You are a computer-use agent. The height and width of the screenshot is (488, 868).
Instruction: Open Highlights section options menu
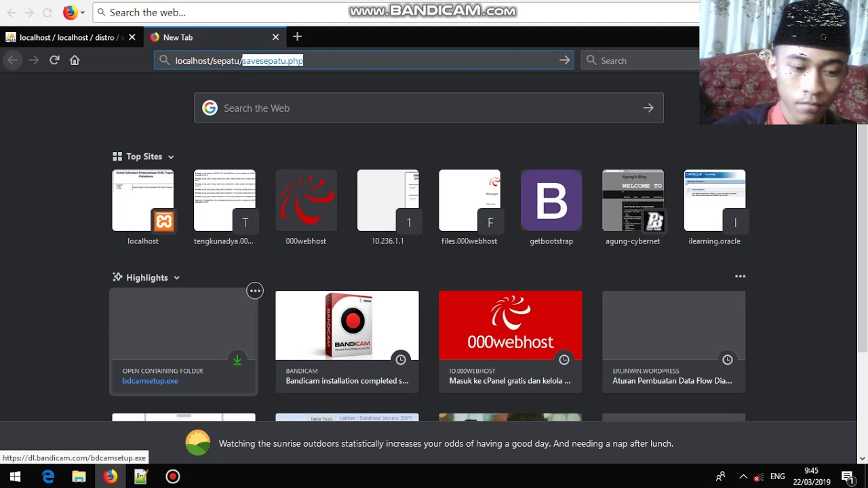click(740, 277)
